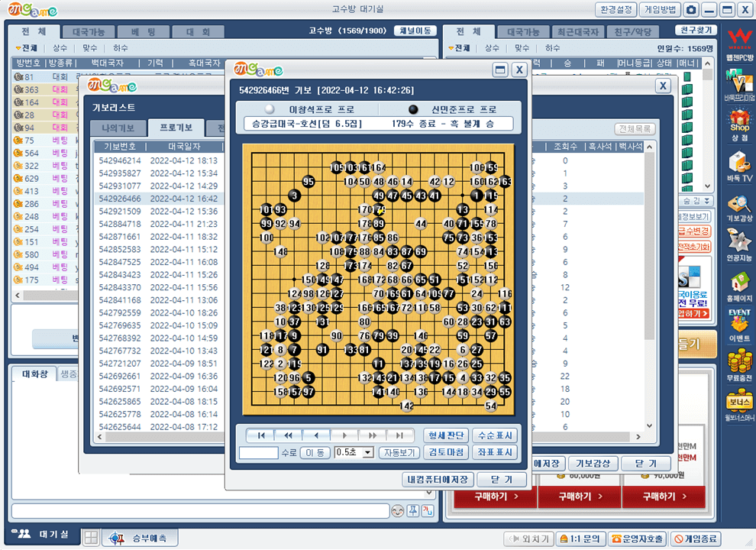The width and height of the screenshot is (756, 550).
Task: Click the 1:1 문의 button
Action: pyautogui.click(x=580, y=539)
